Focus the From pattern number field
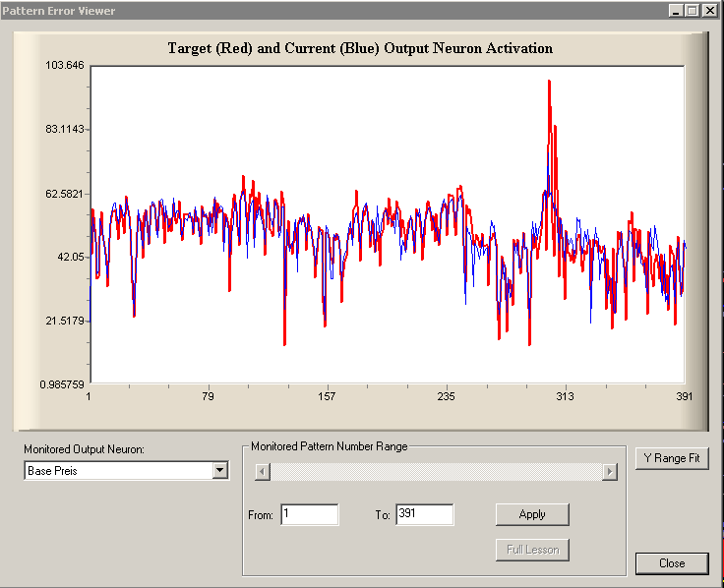Viewport: 724px width, 588px height. [x=309, y=514]
